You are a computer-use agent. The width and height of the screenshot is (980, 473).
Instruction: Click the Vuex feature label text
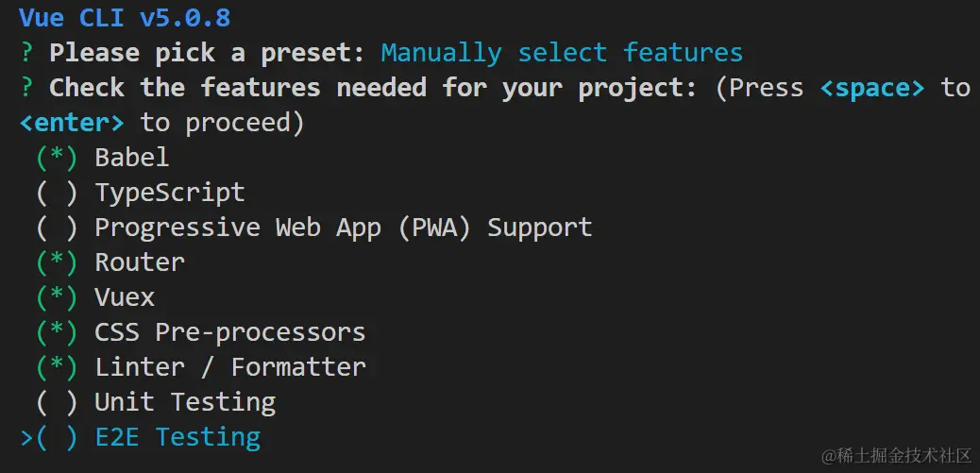click(125, 297)
